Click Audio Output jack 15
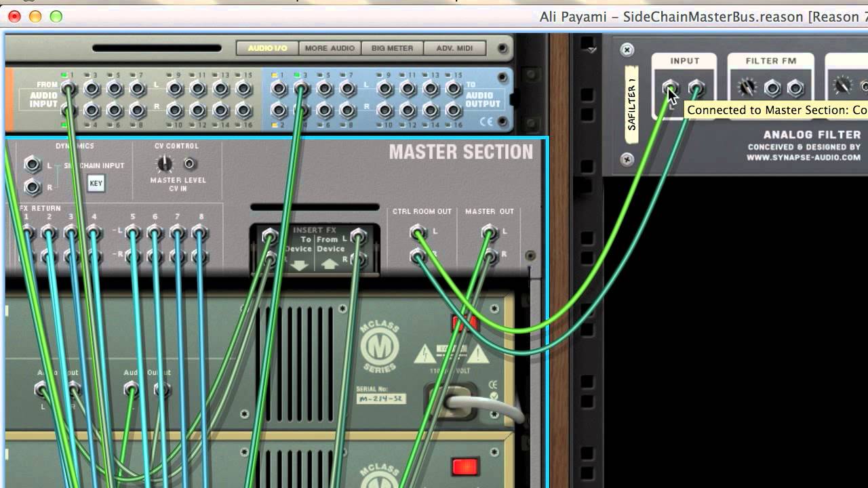This screenshot has width=868, height=488. click(x=454, y=88)
